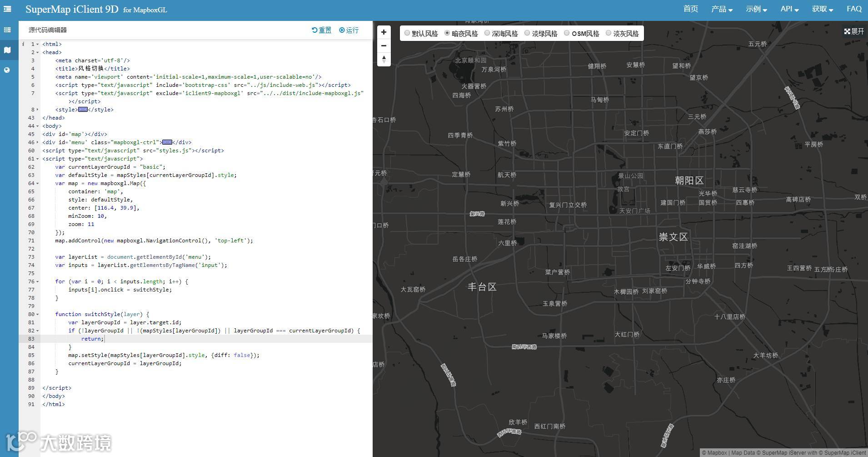
Task: Zoom out on the map
Action: click(x=384, y=45)
